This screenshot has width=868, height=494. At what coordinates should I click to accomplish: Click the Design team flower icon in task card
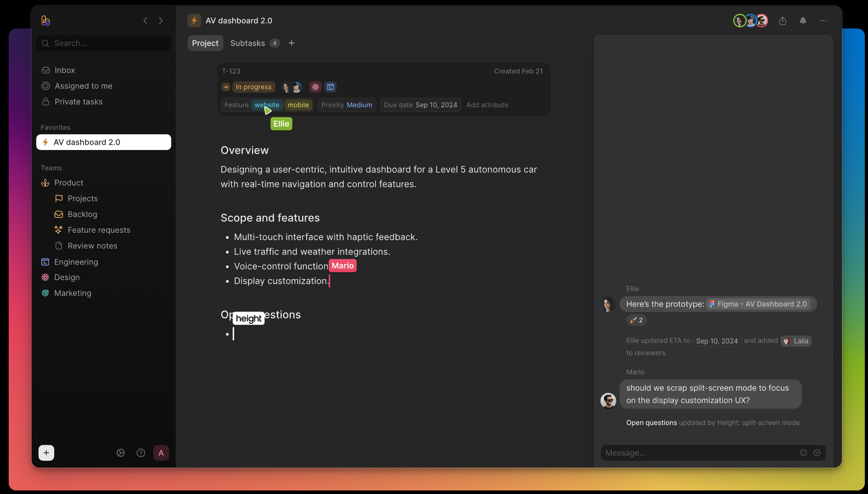point(315,87)
